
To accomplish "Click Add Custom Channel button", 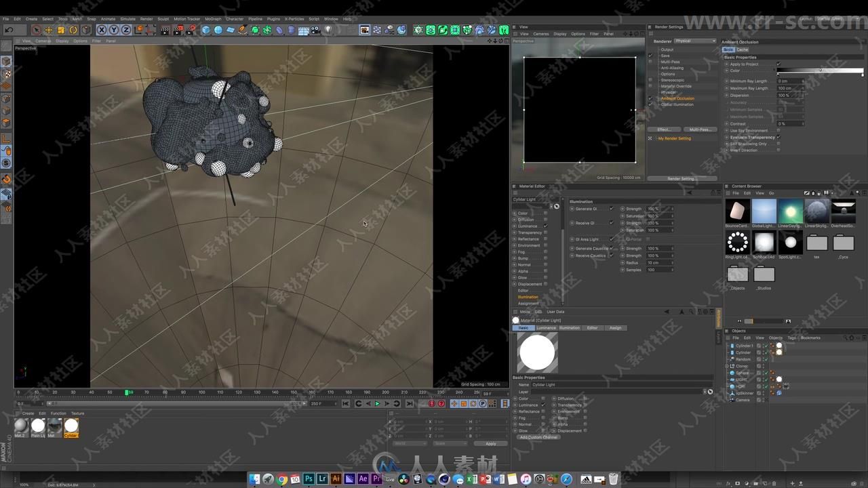I will coord(538,437).
